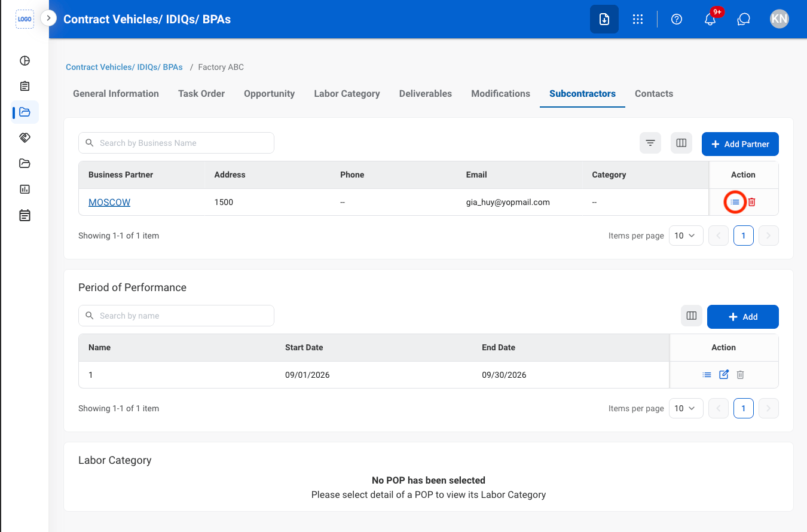
Task: Switch to the Contacts tab
Action: pyautogui.click(x=654, y=93)
